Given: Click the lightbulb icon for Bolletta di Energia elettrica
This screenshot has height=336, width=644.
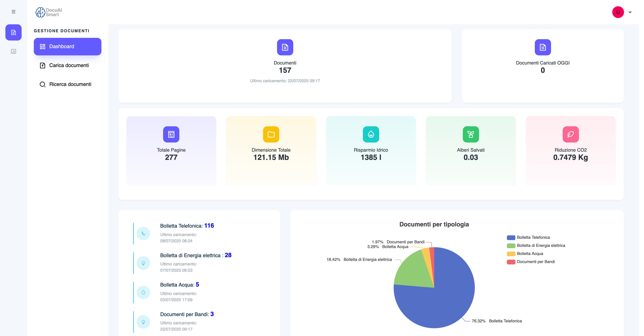Looking at the screenshot, I should [x=144, y=263].
